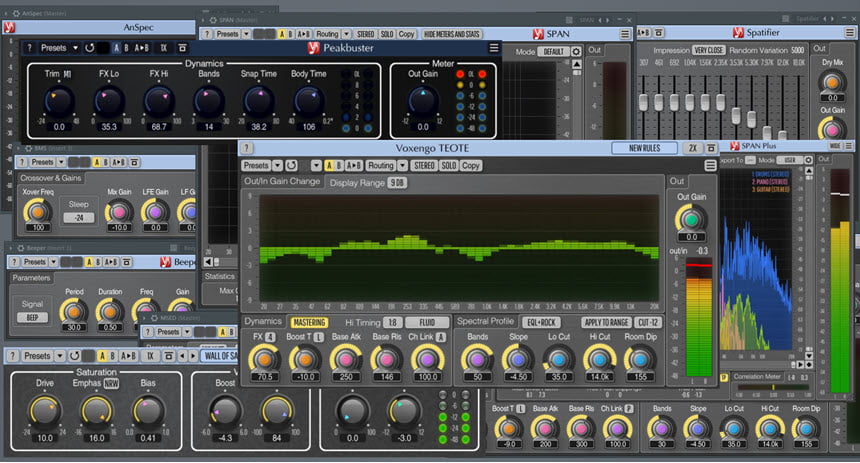Open Voxengo TEOTE help question mark
Viewport: 860px width, 463px height.
tap(247, 148)
